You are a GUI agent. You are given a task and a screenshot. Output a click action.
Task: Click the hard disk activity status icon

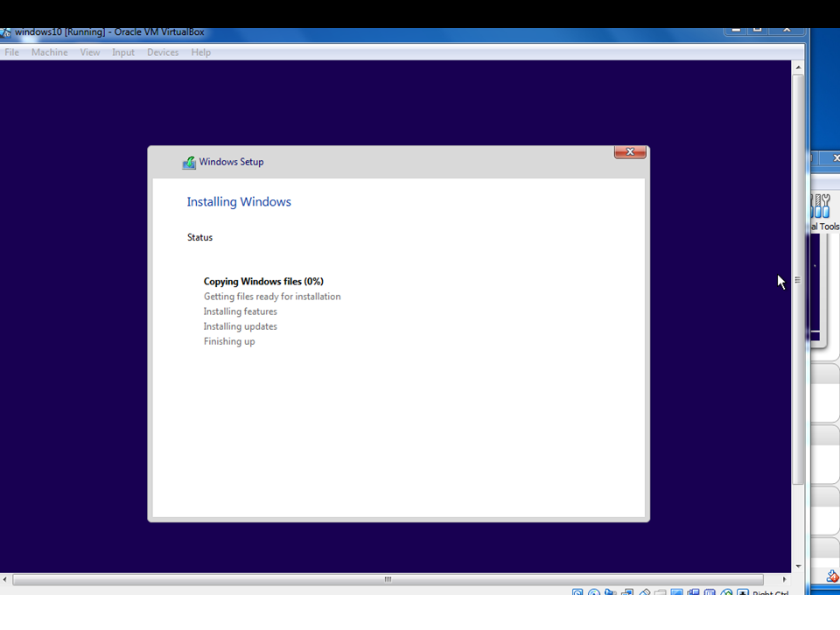(576, 593)
